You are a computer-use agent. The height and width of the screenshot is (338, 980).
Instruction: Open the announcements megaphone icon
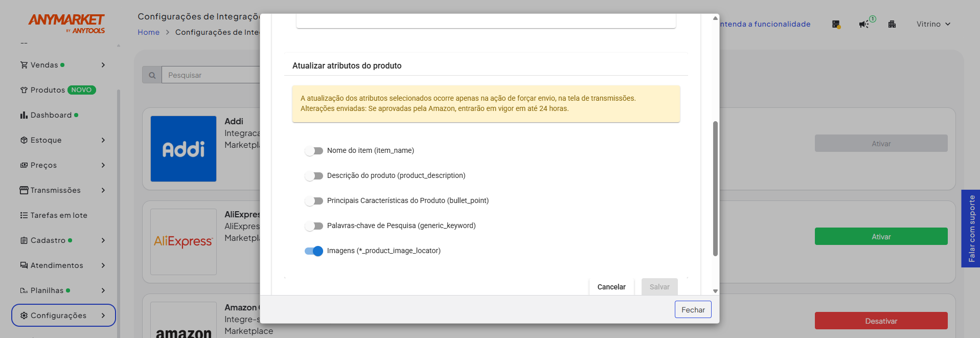pos(864,24)
